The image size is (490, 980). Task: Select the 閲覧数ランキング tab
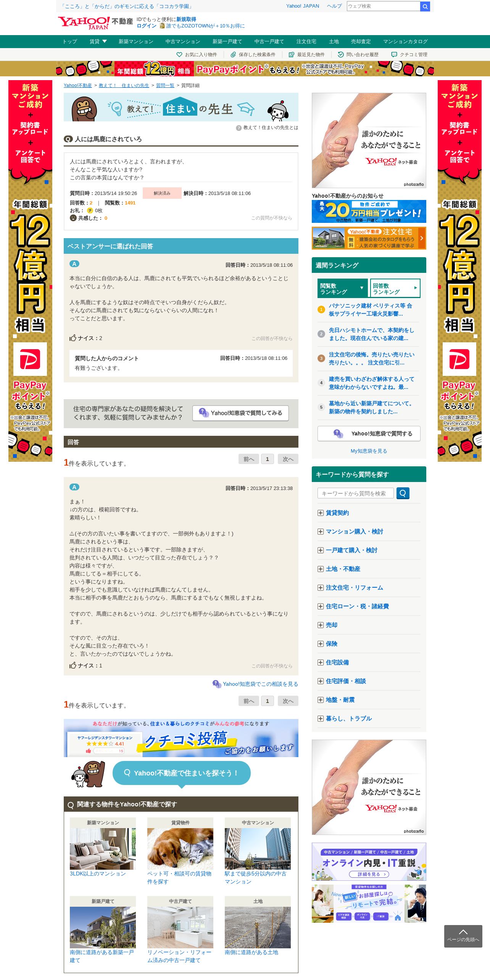point(342,288)
